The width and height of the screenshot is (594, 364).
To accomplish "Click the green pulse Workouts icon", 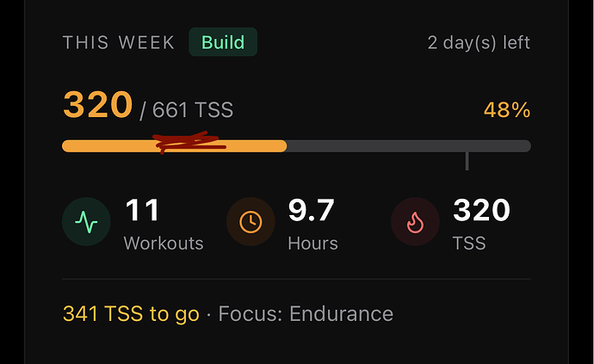I will click(86, 222).
